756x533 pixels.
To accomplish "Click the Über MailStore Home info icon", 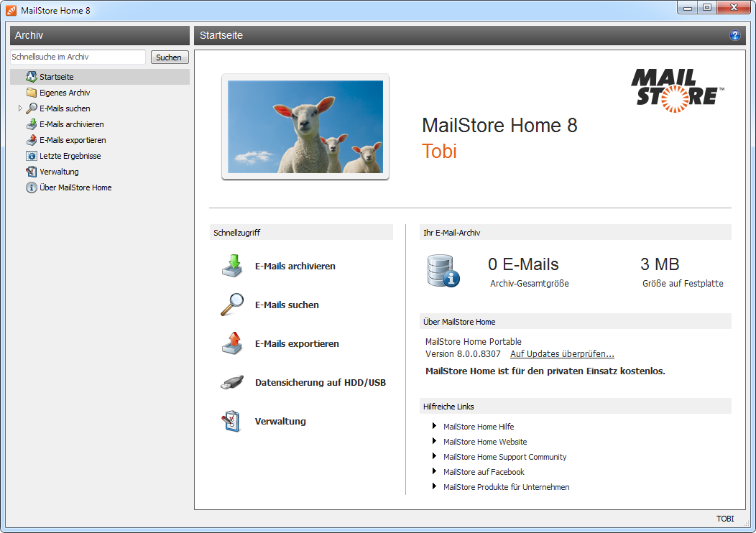I will pos(32,187).
